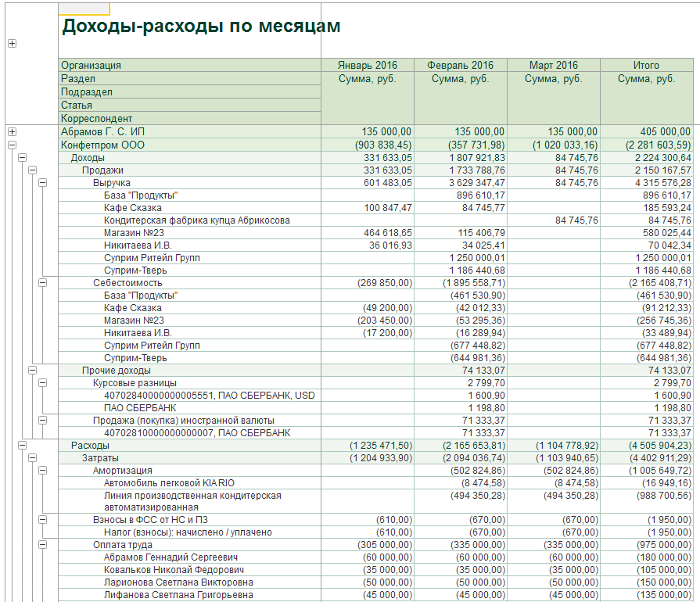This screenshot has width=700, height=602.
Task: Collapse the Себестоимость group
Action: pos(43,282)
